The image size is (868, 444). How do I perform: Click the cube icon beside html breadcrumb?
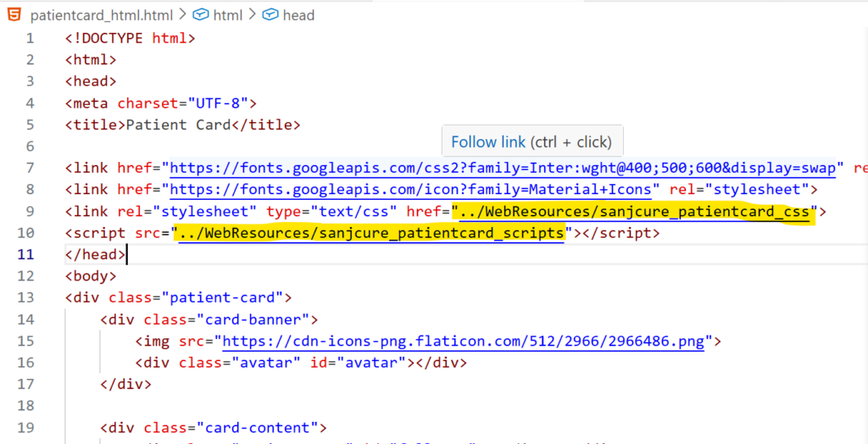point(200,15)
